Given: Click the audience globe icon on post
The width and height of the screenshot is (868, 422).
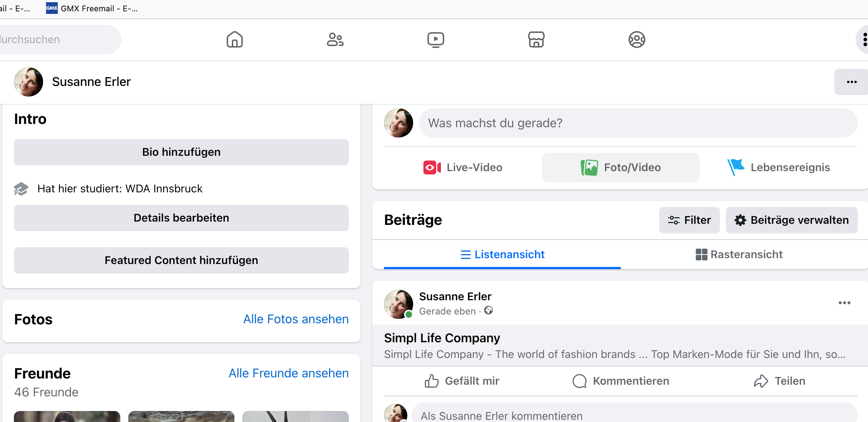Looking at the screenshot, I should pos(488,310).
